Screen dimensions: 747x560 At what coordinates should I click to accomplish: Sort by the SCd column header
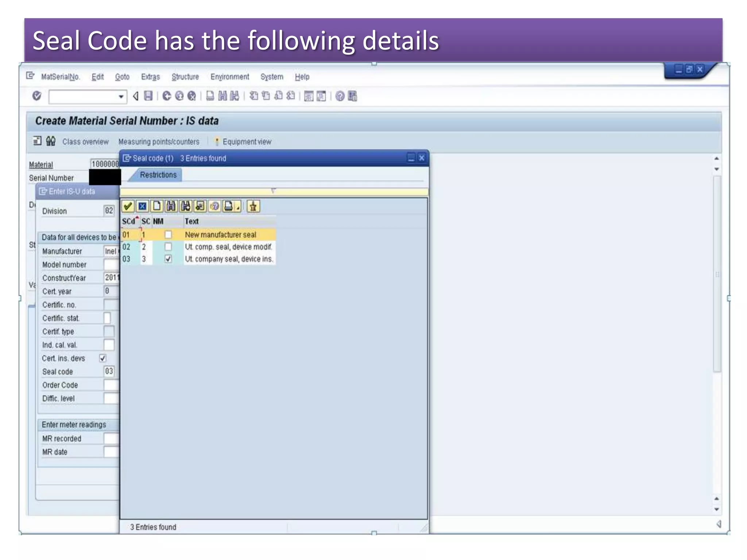(129, 221)
